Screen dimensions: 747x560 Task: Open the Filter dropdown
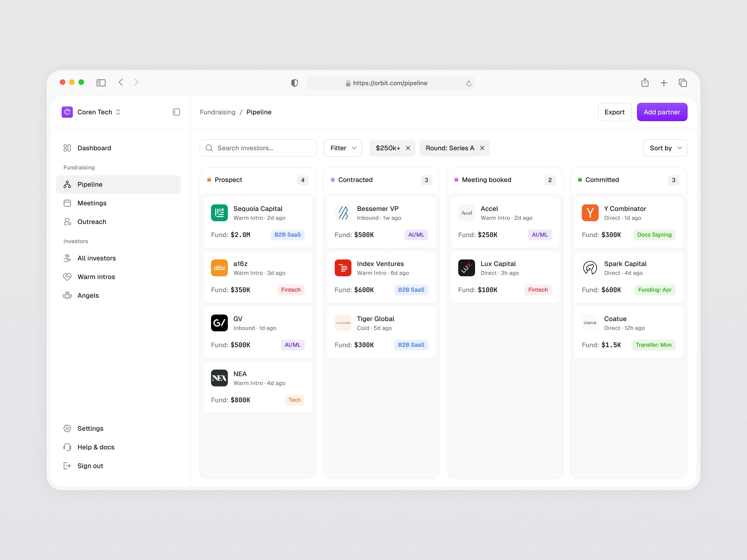coord(343,148)
